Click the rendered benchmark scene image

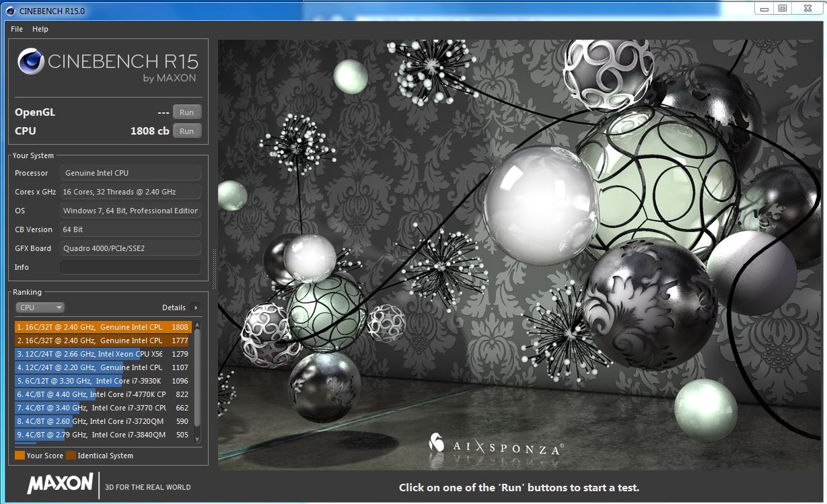[x=519, y=254]
